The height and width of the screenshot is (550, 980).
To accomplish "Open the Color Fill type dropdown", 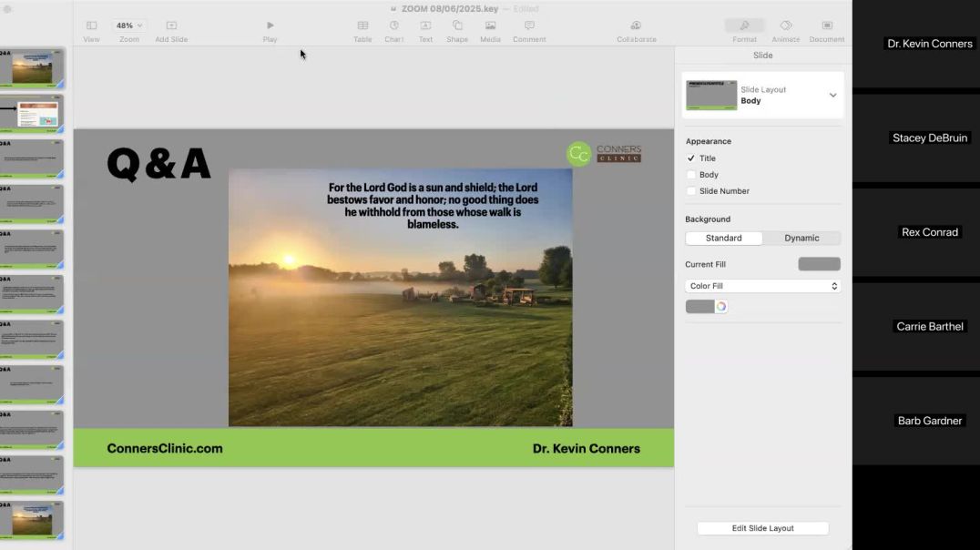I will [762, 286].
